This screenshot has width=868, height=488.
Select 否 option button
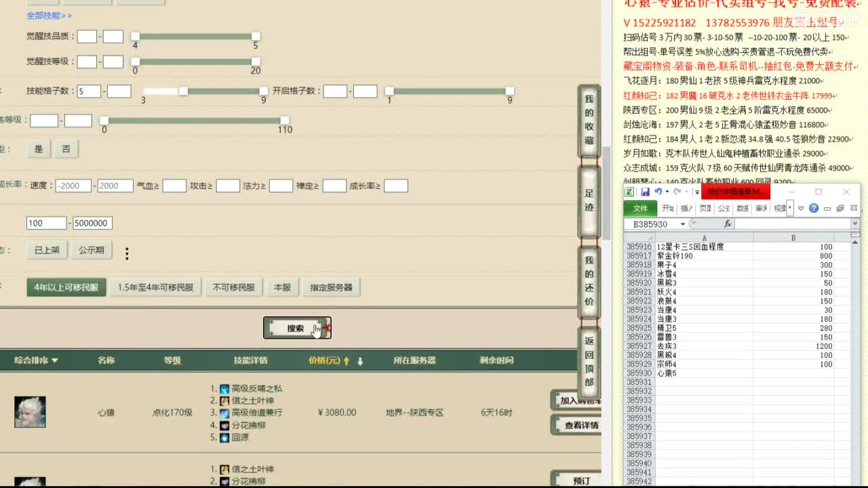click(x=66, y=149)
